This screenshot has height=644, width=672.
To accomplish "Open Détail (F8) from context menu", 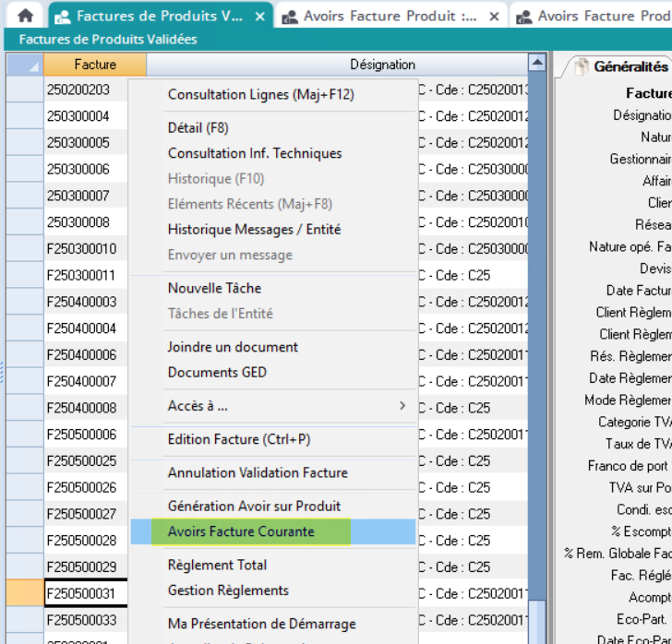I will point(198,127).
